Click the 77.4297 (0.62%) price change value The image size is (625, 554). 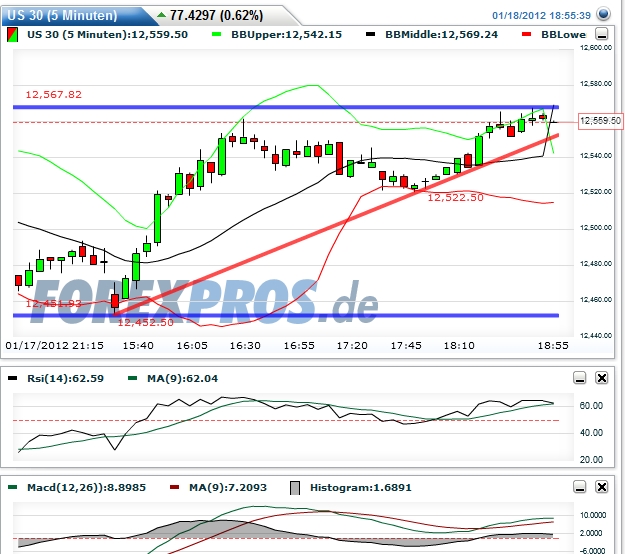216,16
